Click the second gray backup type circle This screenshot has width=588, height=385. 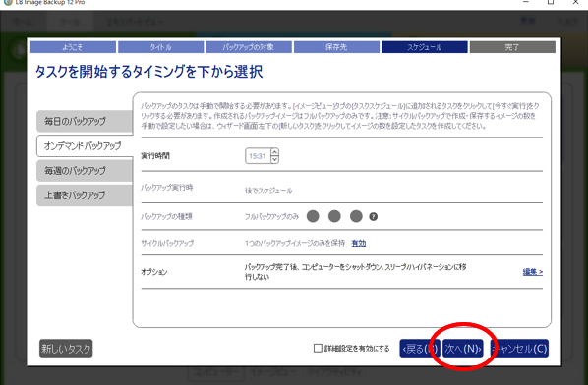tap(334, 216)
